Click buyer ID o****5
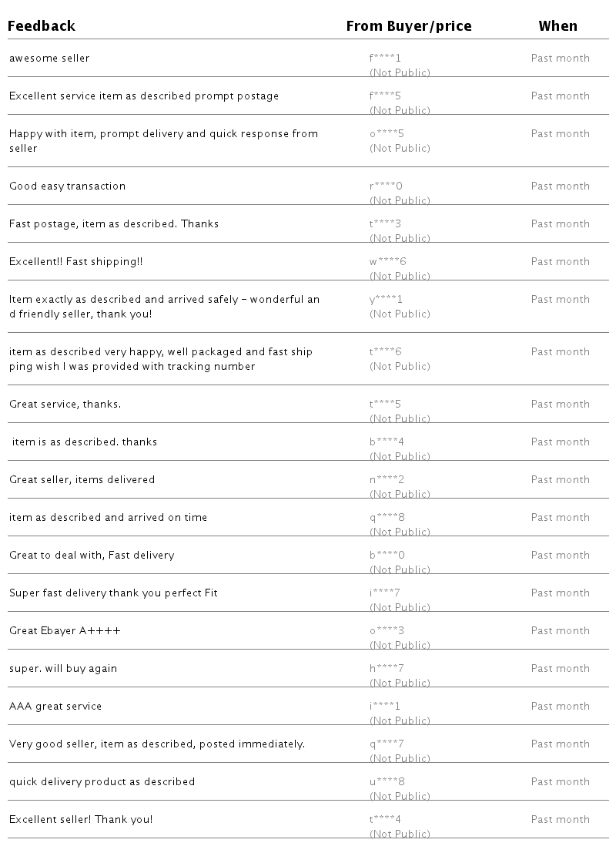This screenshot has height=853, width=616. tap(387, 134)
